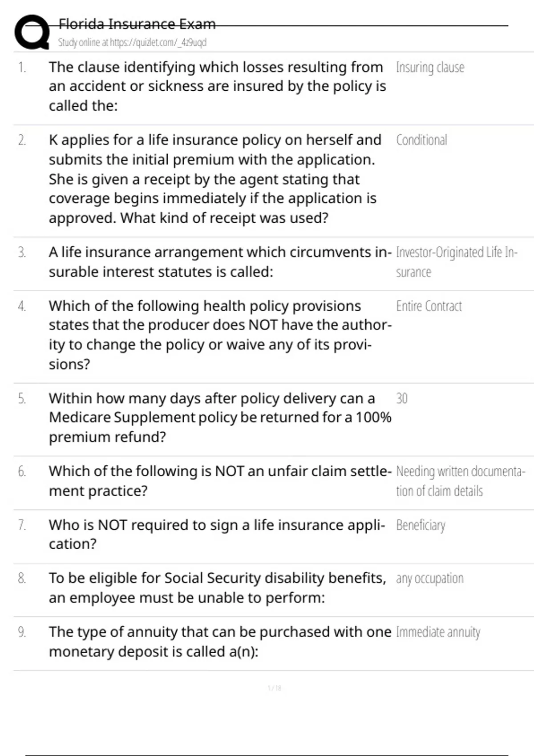The image size is (534, 756).
Task: Select question 2 about K's receipt
Action: (214, 179)
